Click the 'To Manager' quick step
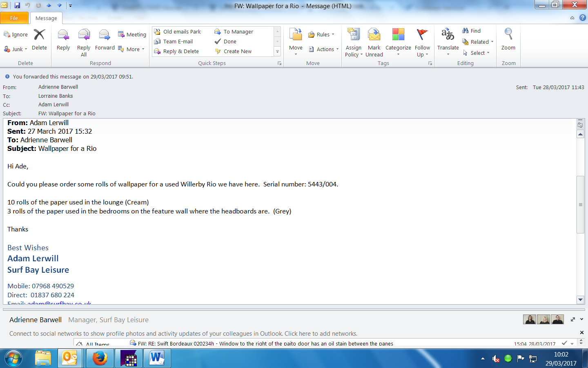 click(x=238, y=31)
